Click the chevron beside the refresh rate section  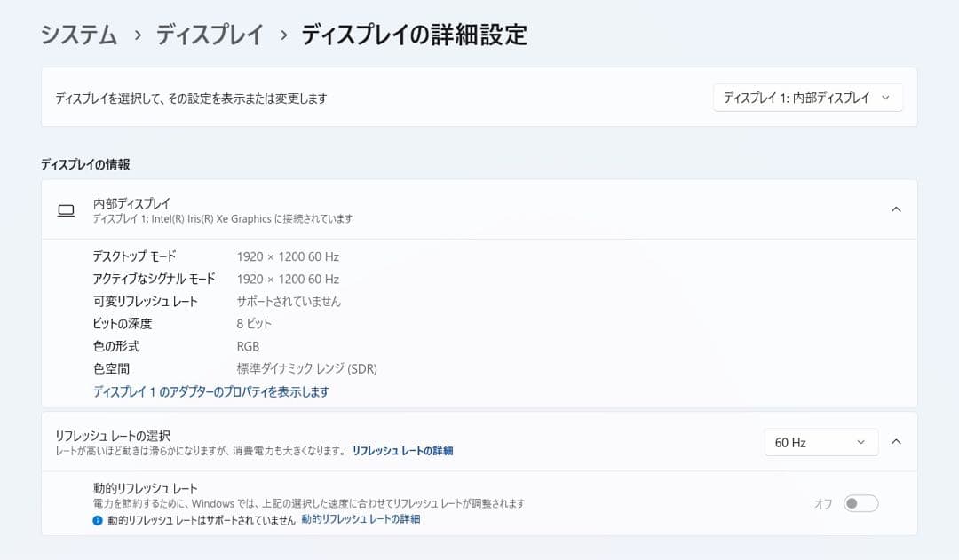point(896,441)
